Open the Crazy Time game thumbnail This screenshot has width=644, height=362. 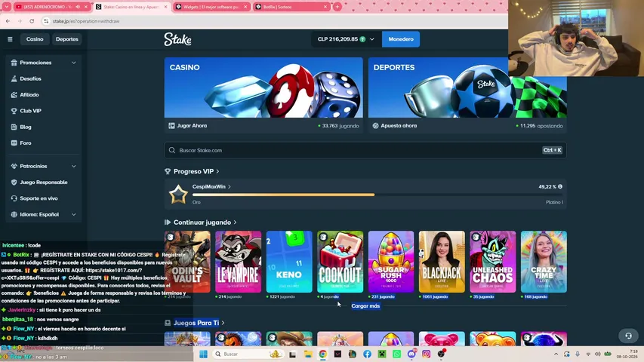[544, 262]
